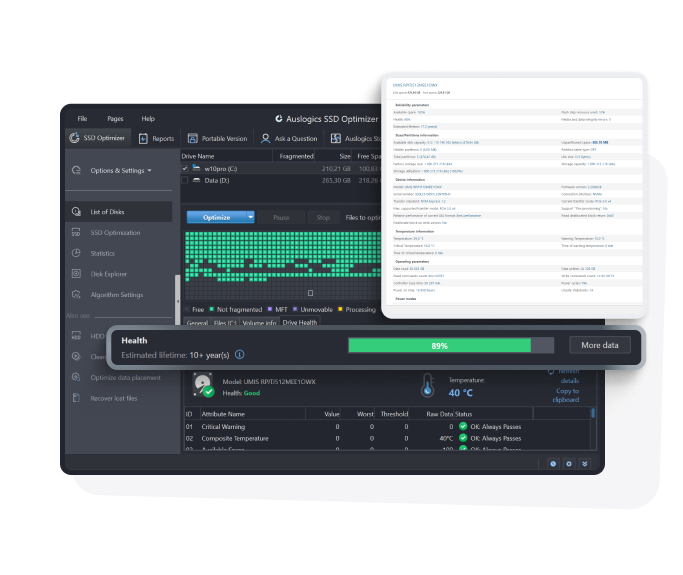This screenshot has width=683, height=575.
Task: Select the Critical Warning attribute row
Action: (388, 426)
